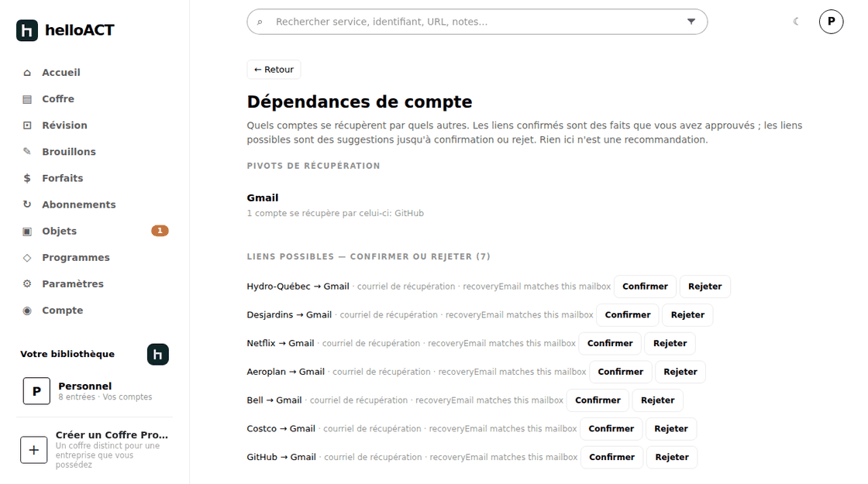Click Costco → Gmail text
868x484 pixels.
[281, 429]
